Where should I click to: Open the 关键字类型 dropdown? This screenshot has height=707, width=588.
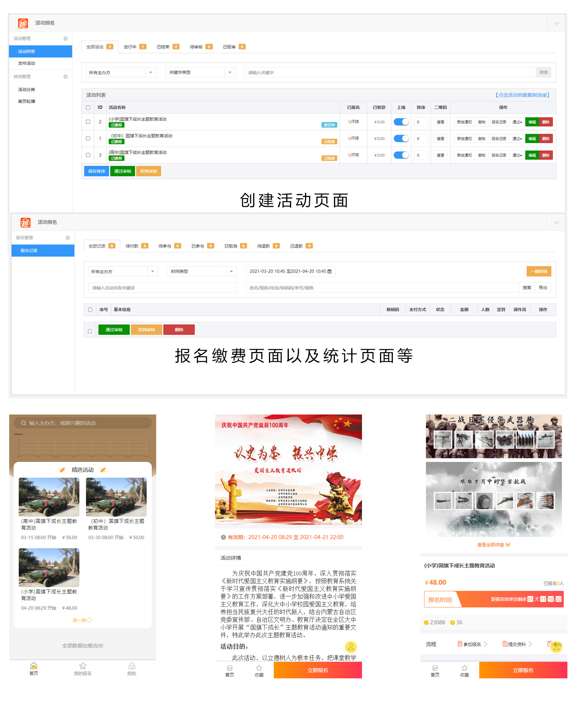(x=200, y=72)
